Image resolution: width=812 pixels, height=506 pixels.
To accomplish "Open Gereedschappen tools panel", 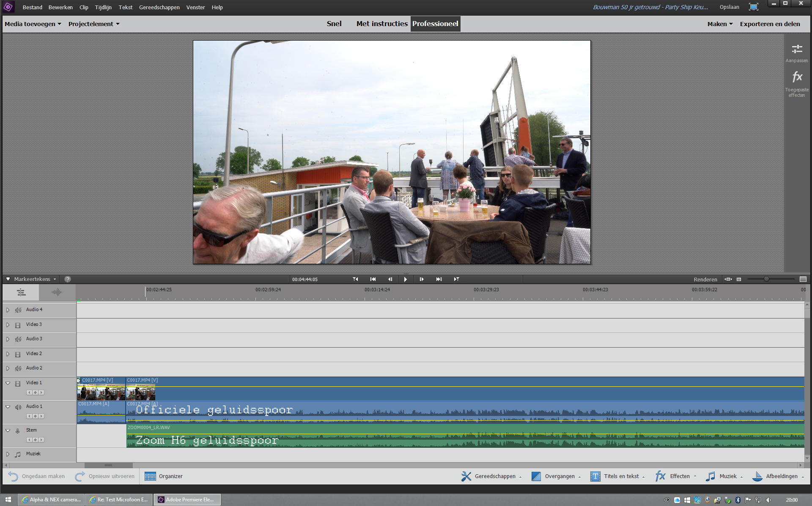I will click(x=491, y=476).
